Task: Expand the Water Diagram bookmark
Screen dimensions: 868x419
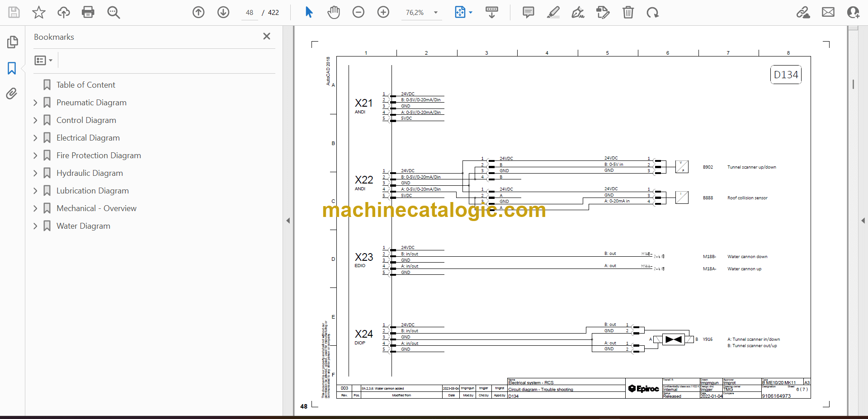Action: click(x=35, y=226)
